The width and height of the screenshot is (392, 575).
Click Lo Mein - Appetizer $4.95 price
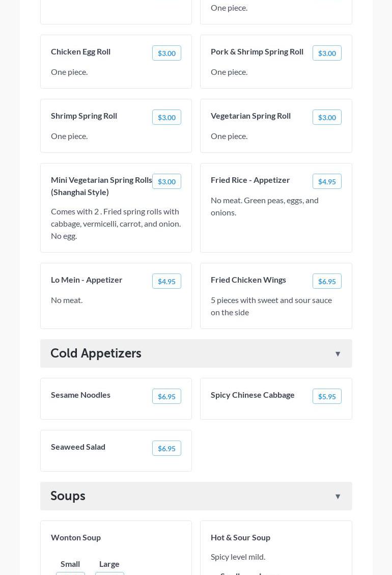[166, 281]
